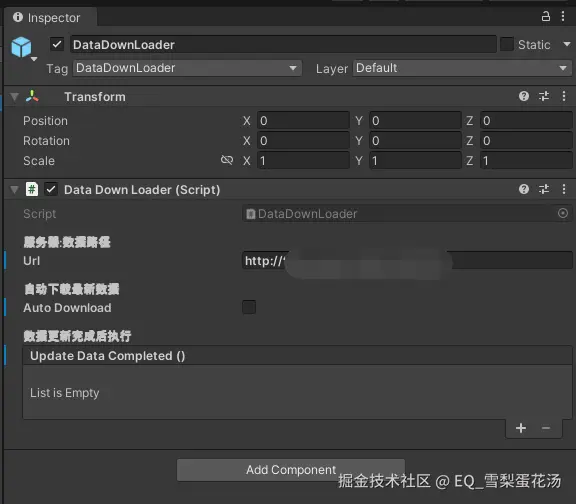The width and height of the screenshot is (576, 504).
Task: Click the Url input field
Action: point(407,260)
